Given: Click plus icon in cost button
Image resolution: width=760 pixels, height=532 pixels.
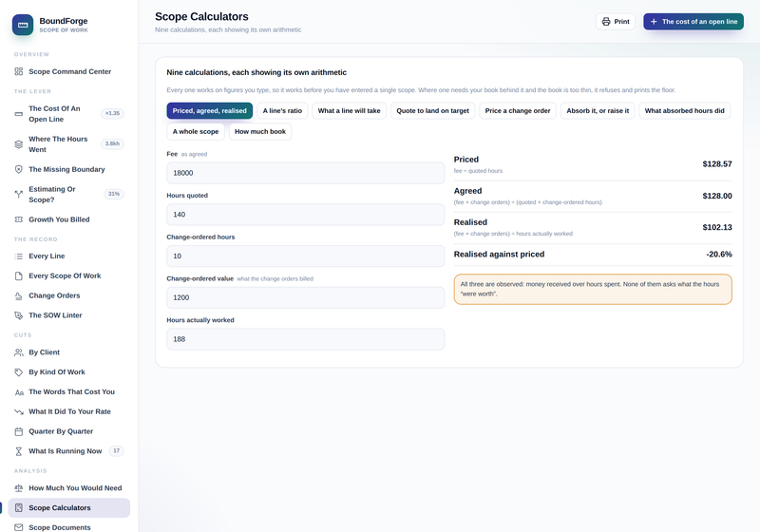Looking at the screenshot, I should pos(654,21).
